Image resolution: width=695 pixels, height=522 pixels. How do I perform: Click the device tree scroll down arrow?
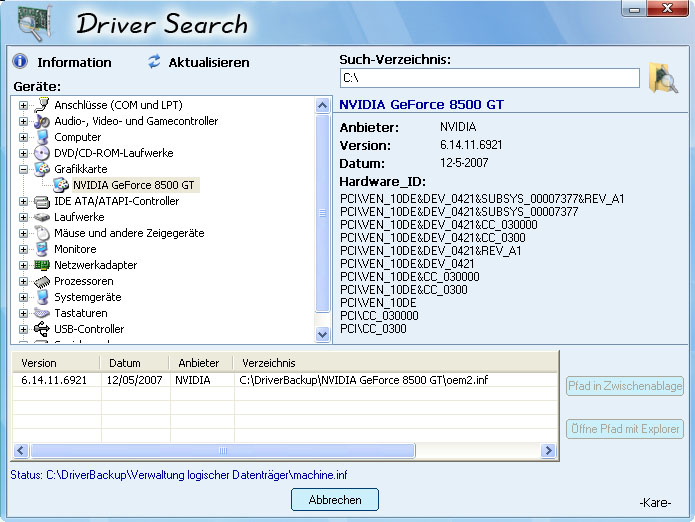click(x=323, y=335)
